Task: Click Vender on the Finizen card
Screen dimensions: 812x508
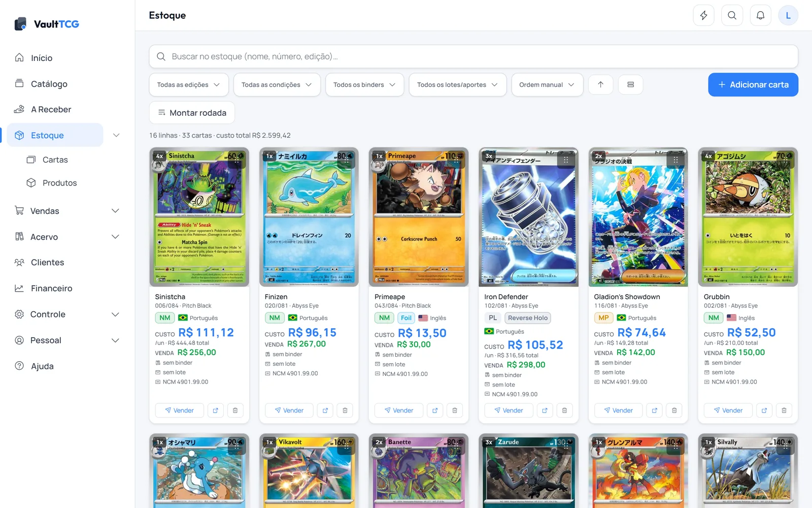Action: pos(289,410)
